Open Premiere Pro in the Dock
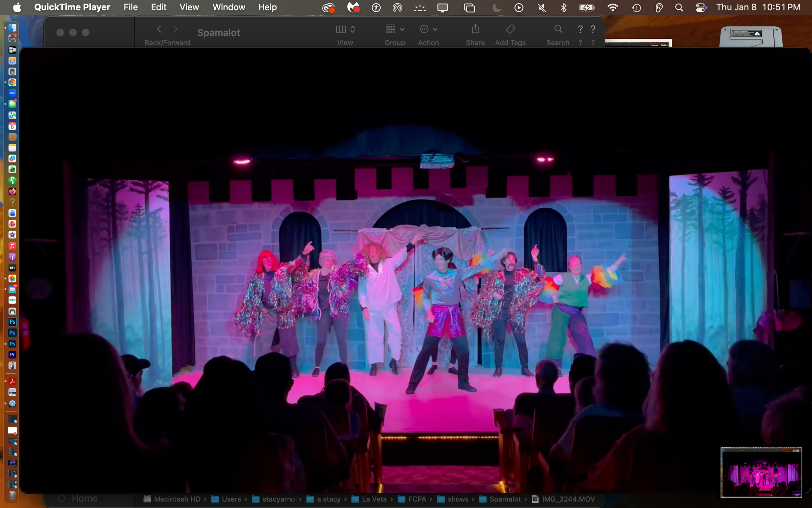The image size is (812, 508). pyautogui.click(x=12, y=355)
